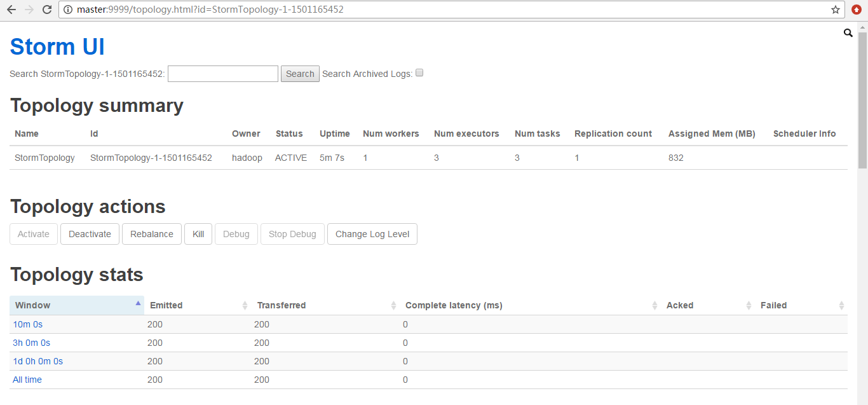This screenshot has width=868, height=405.
Task: Click the Topology actions heading
Action: [88, 207]
